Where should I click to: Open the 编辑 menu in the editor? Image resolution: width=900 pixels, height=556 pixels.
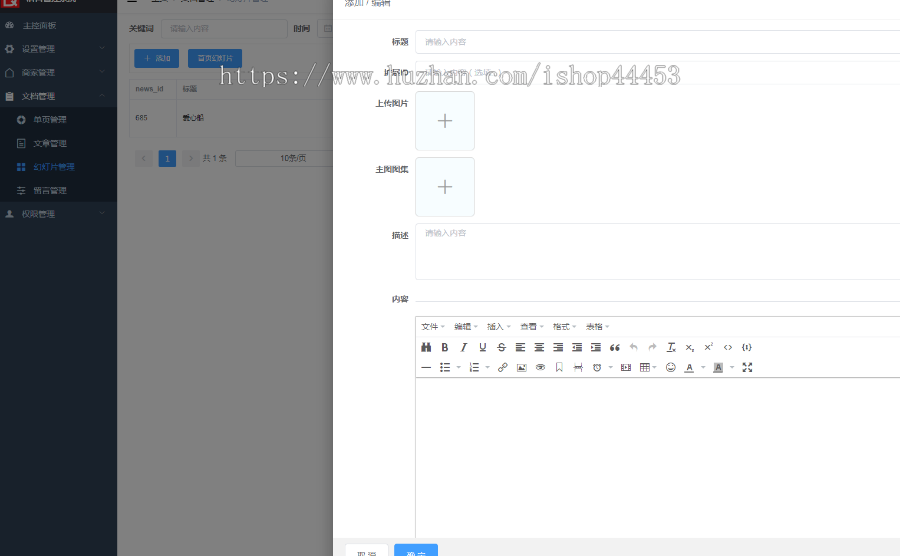[465, 327]
